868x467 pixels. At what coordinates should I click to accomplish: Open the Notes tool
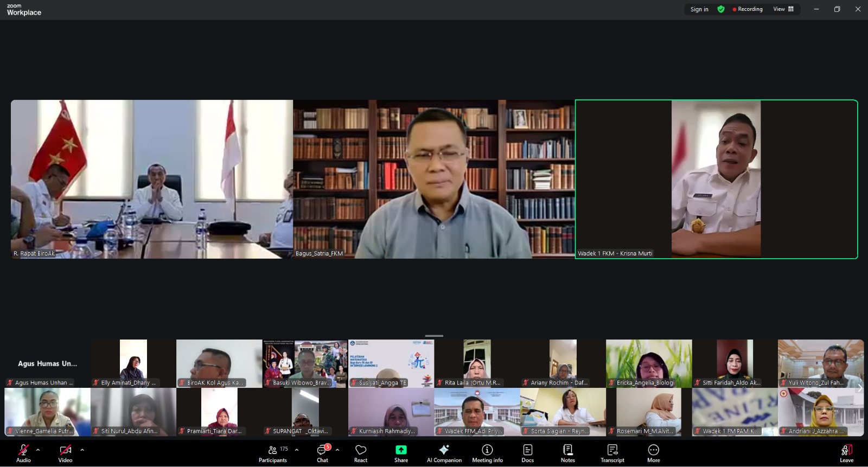tap(567, 453)
